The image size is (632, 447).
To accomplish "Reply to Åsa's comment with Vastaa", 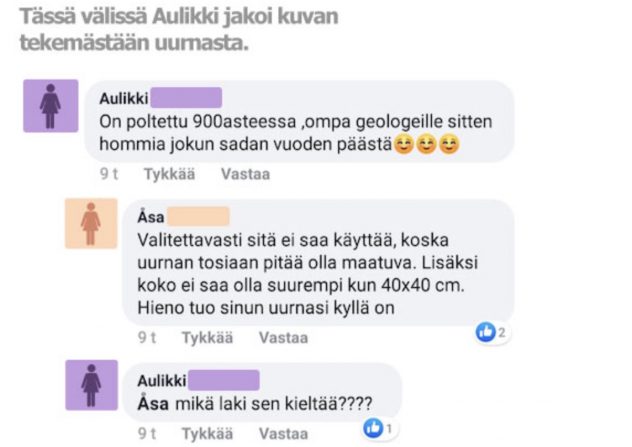I will pyautogui.click(x=283, y=337).
